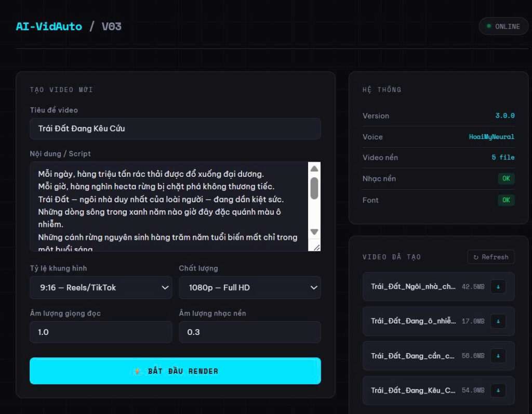Select the Trái_Đất_Đang_Kêu_C... file name
This screenshot has width=532, height=414.
[x=413, y=391]
